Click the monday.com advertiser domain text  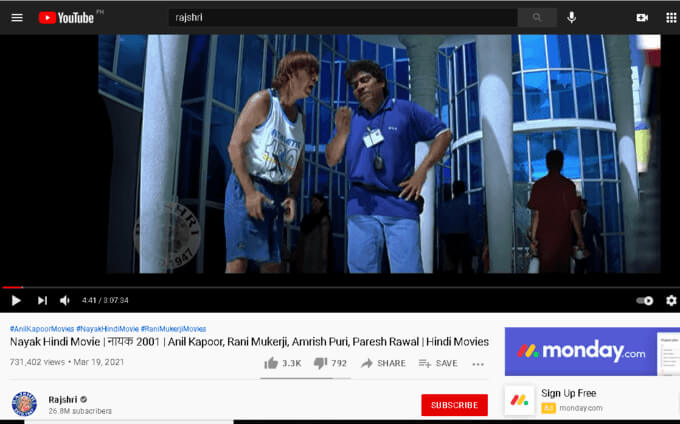coord(581,408)
